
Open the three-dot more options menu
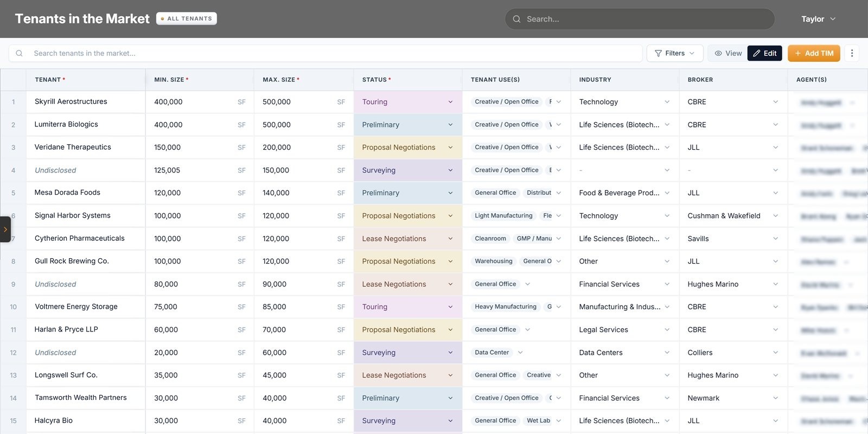(x=852, y=53)
